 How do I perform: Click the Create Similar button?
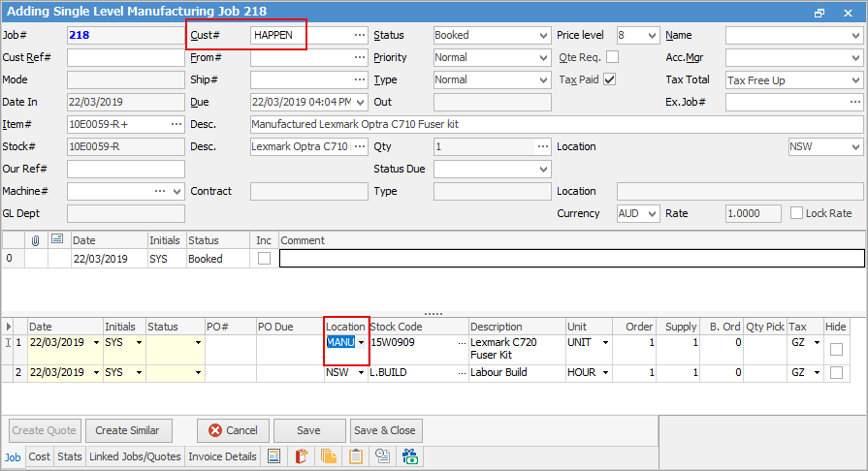[x=127, y=430]
